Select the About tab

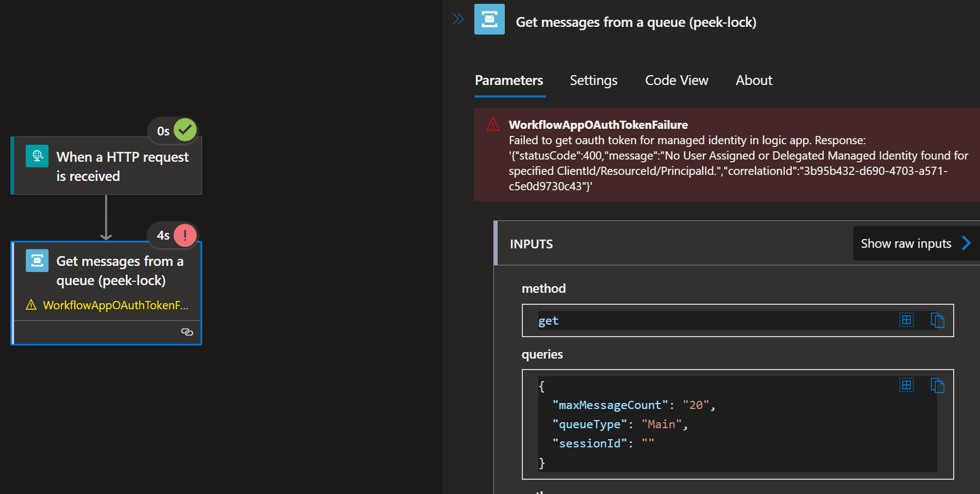[754, 80]
